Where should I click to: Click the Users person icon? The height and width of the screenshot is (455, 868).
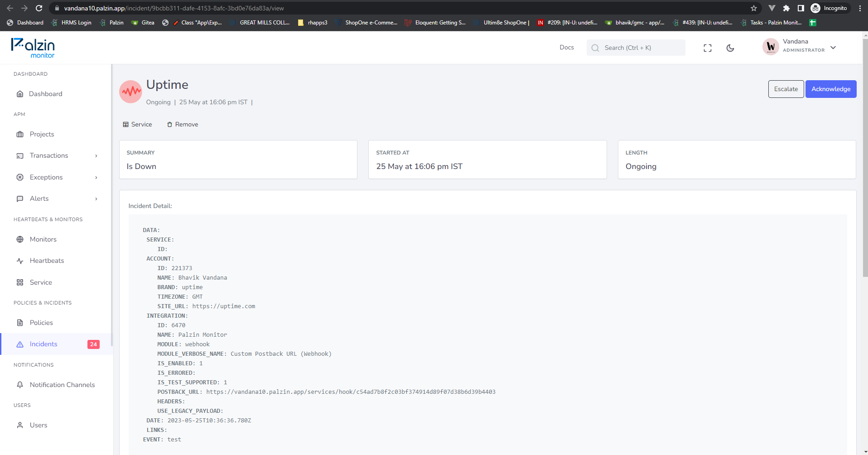(x=20, y=425)
